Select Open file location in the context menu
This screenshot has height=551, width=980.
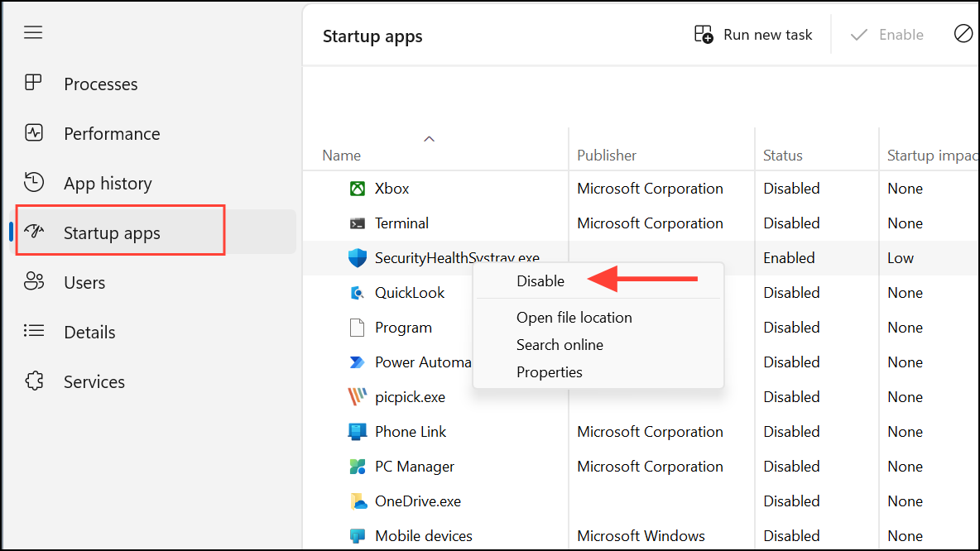click(x=574, y=317)
